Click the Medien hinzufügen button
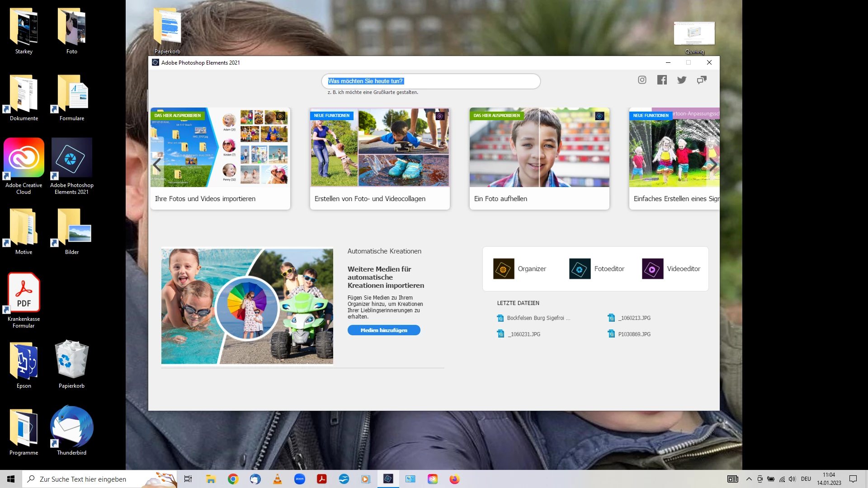 click(x=384, y=330)
